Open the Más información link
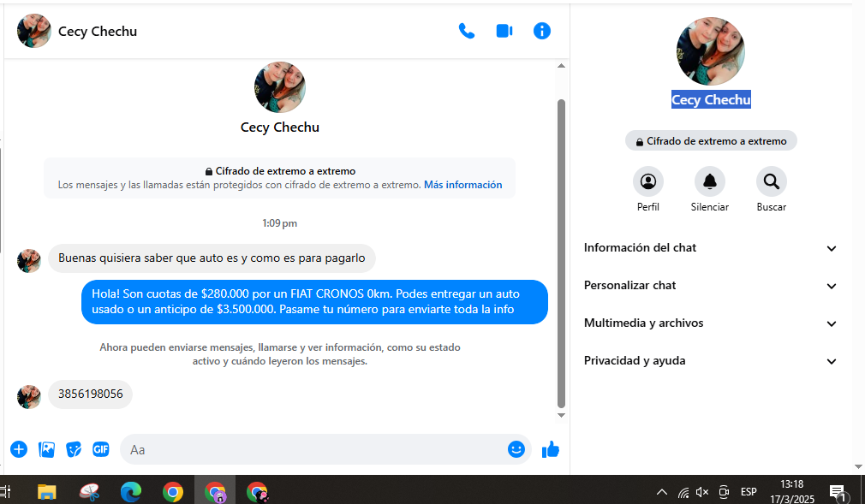 pos(462,185)
